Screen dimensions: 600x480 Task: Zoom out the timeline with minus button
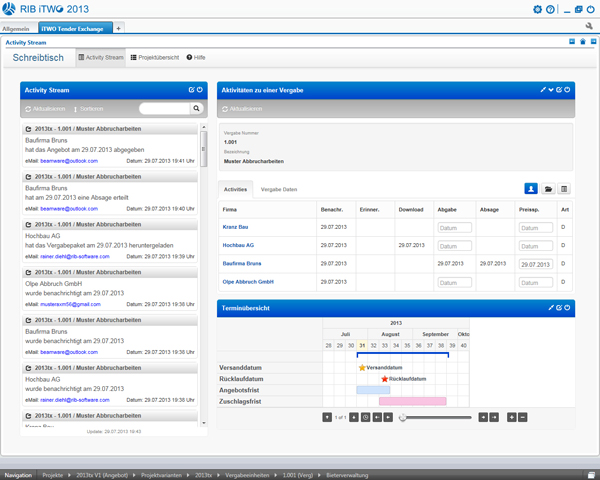pyautogui.click(x=522, y=416)
